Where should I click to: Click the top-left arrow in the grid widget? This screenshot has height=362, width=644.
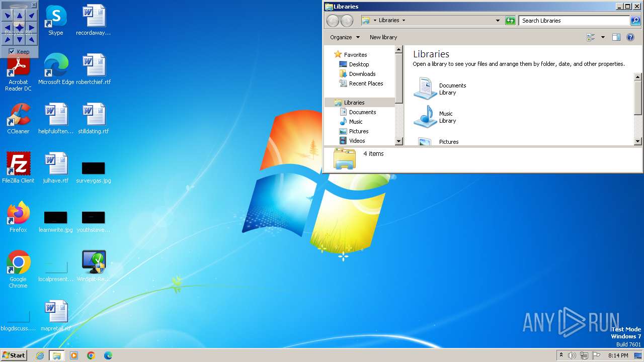pos(7,16)
